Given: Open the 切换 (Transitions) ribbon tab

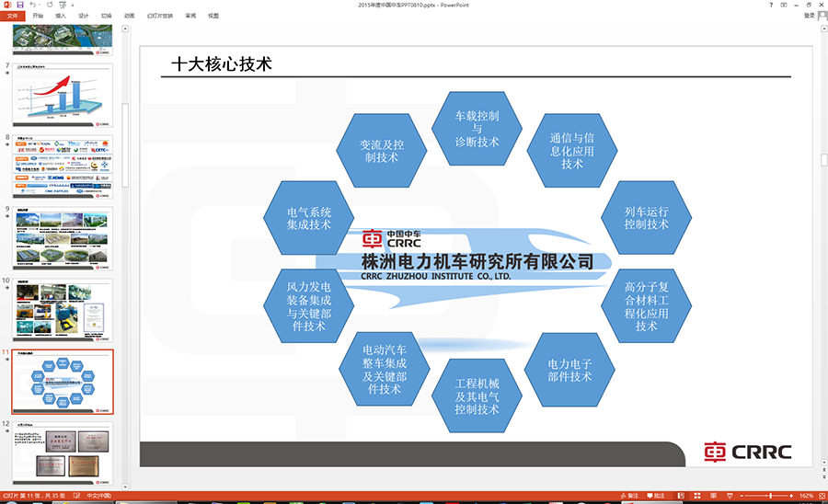Looking at the screenshot, I should 107,16.
